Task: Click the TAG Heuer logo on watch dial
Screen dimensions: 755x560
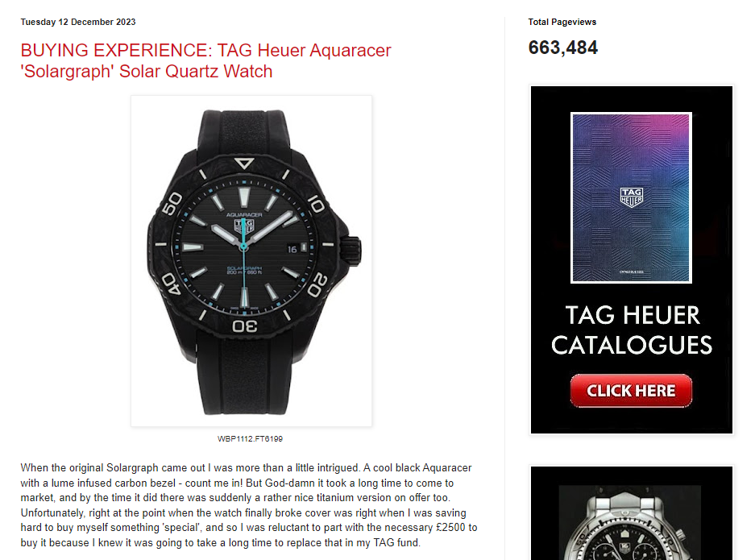Action: click(243, 226)
